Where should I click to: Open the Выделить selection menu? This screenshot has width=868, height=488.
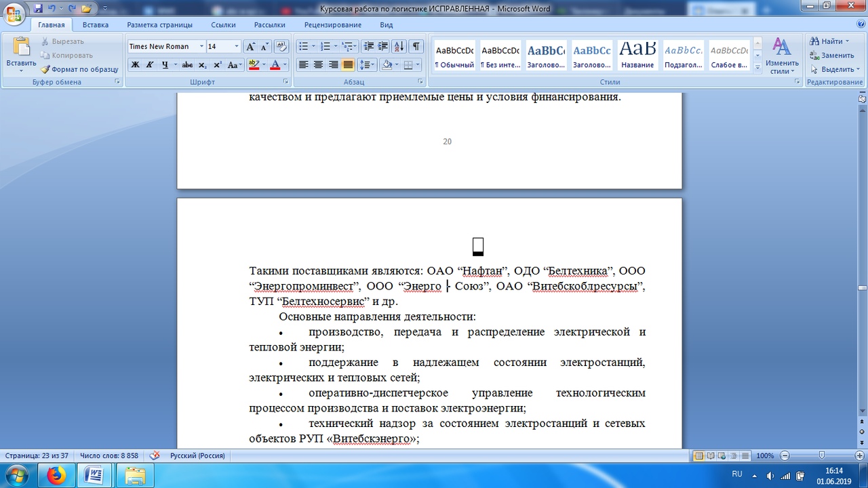pos(835,69)
